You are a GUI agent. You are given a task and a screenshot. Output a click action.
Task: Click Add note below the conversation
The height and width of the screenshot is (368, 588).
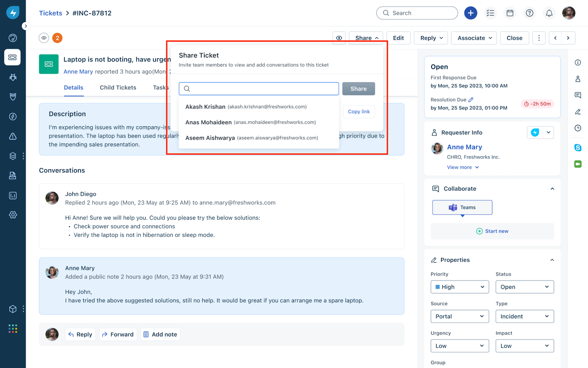click(160, 335)
